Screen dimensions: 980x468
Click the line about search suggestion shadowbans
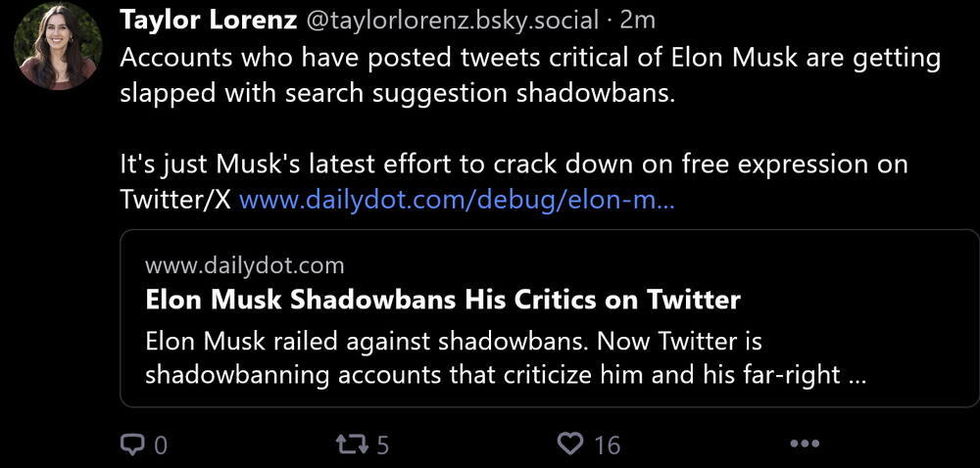[x=399, y=93]
